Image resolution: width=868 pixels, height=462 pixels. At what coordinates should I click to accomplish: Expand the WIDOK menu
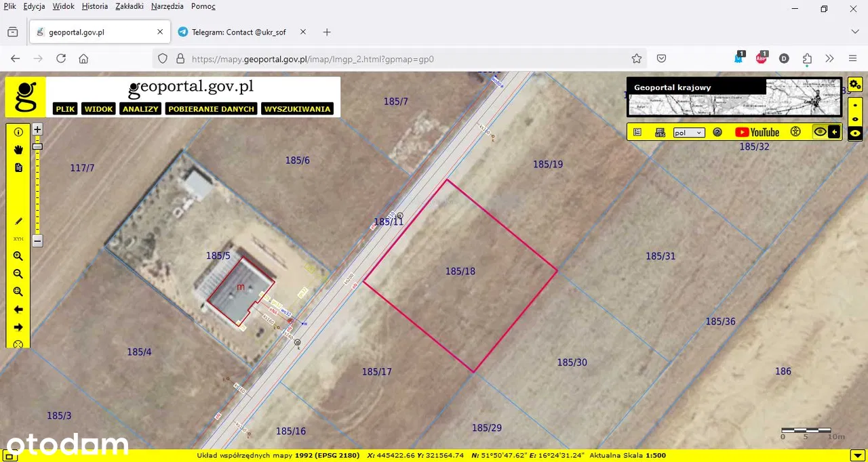pos(98,109)
